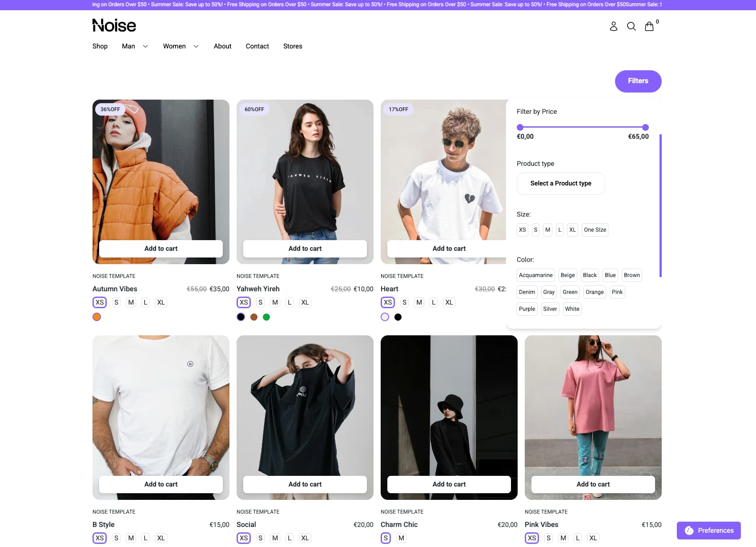
Task: Go to the Stores page
Action: pos(293,46)
